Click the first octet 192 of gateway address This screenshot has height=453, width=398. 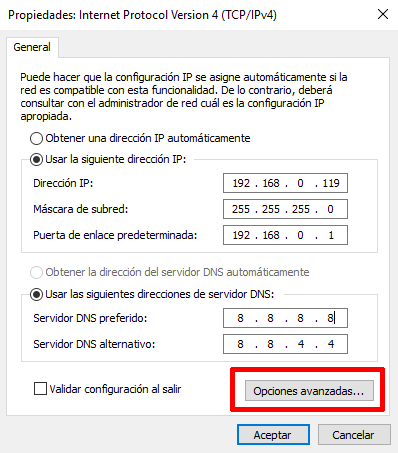tap(241, 235)
